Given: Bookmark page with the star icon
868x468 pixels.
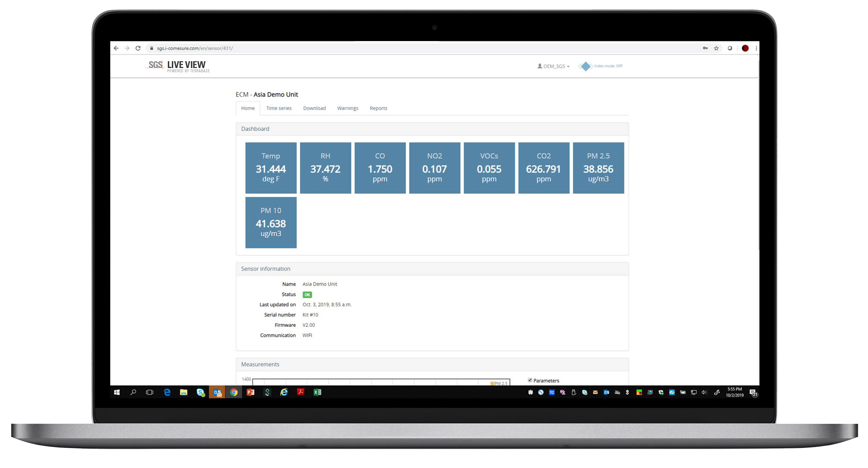Looking at the screenshot, I should (716, 48).
